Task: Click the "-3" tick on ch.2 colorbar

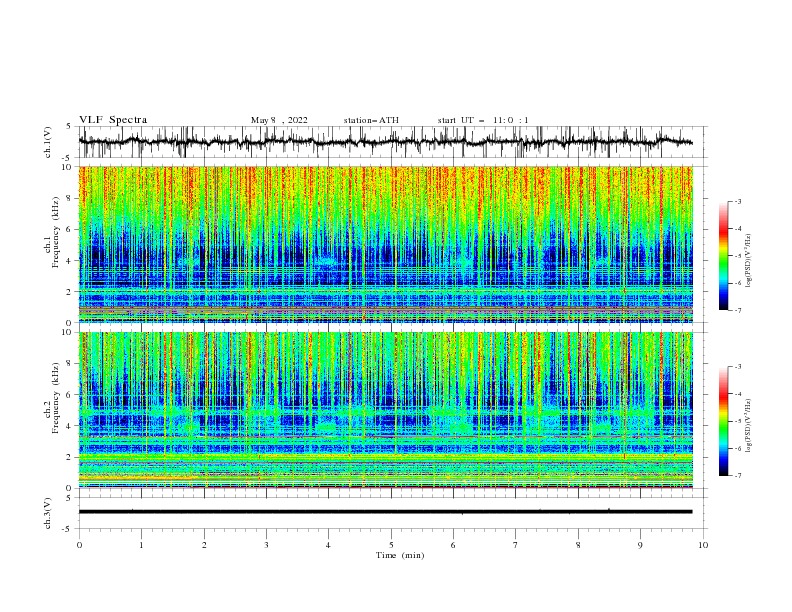Action: point(738,367)
